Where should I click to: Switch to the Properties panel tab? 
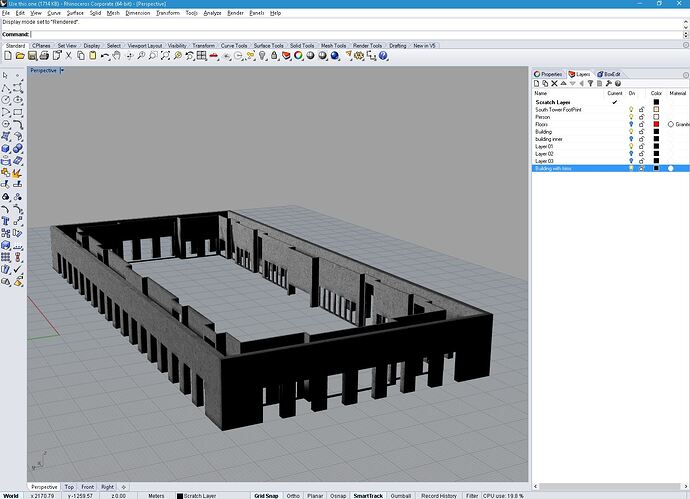coord(548,74)
